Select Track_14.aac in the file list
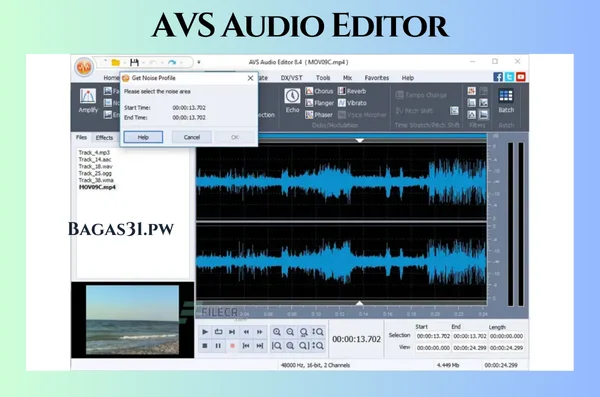Viewport: 600px width, 397px height. pos(95,159)
